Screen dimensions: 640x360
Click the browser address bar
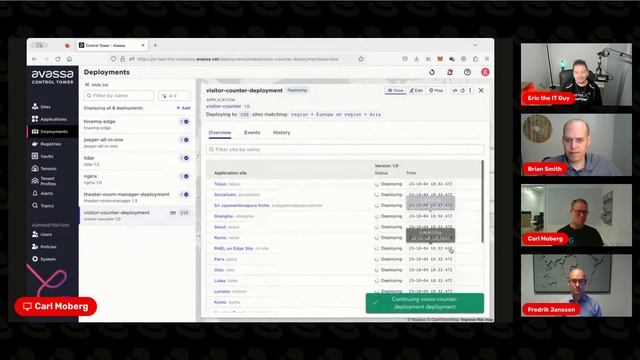tap(237, 59)
